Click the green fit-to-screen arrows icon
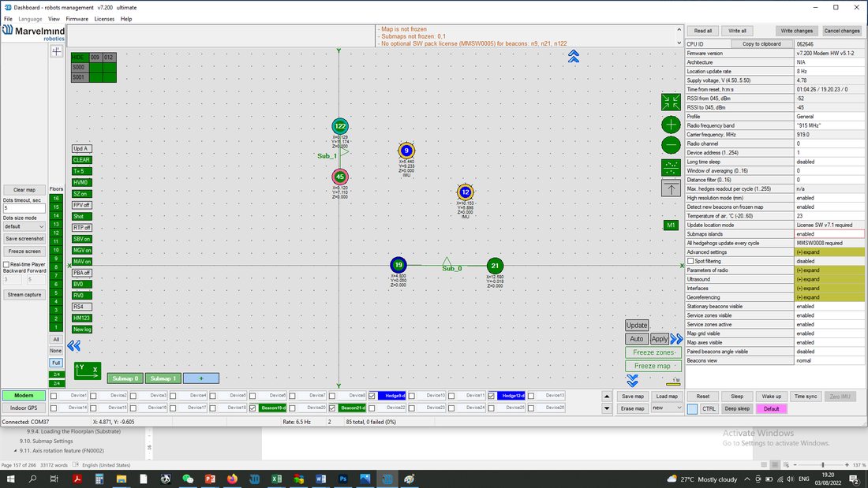This screenshot has width=868, height=488. [671, 102]
